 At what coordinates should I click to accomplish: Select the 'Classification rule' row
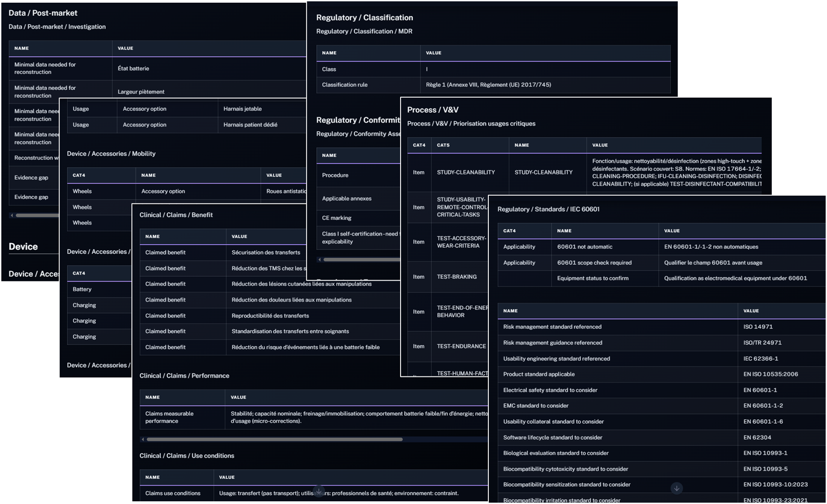coord(493,85)
